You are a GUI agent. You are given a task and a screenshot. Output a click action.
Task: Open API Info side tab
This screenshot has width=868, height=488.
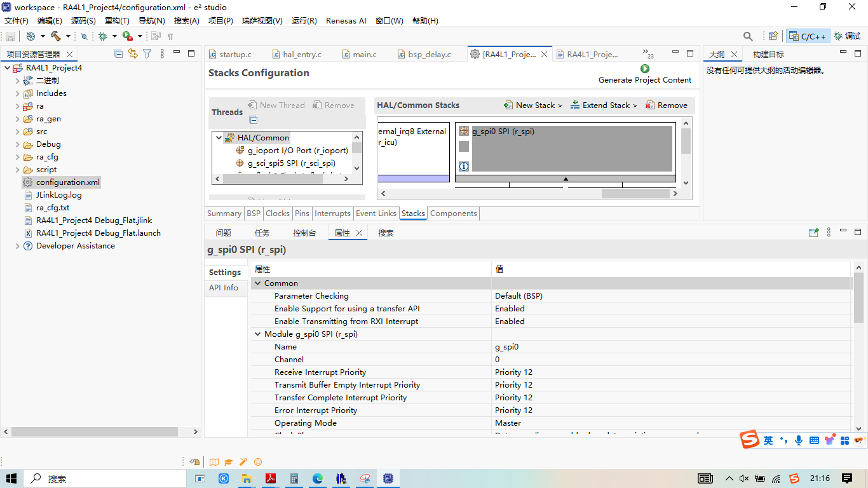point(224,288)
